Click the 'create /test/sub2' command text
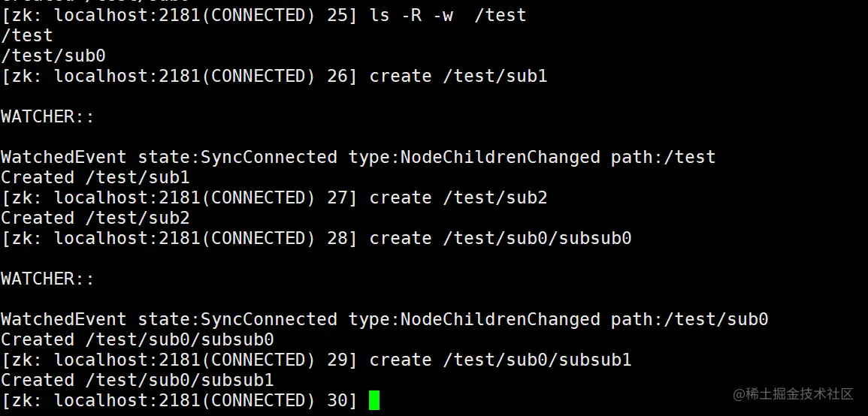This screenshot has height=416, width=868. (x=458, y=197)
